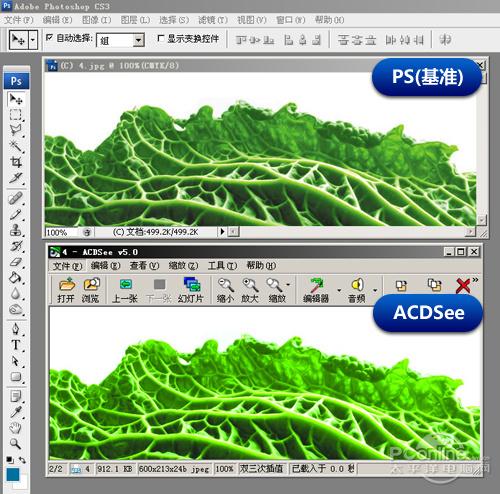The height and width of the screenshot is (494, 500).
Task: Open ACDSee 查看(V) menu
Action: pyautogui.click(x=144, y=266)
